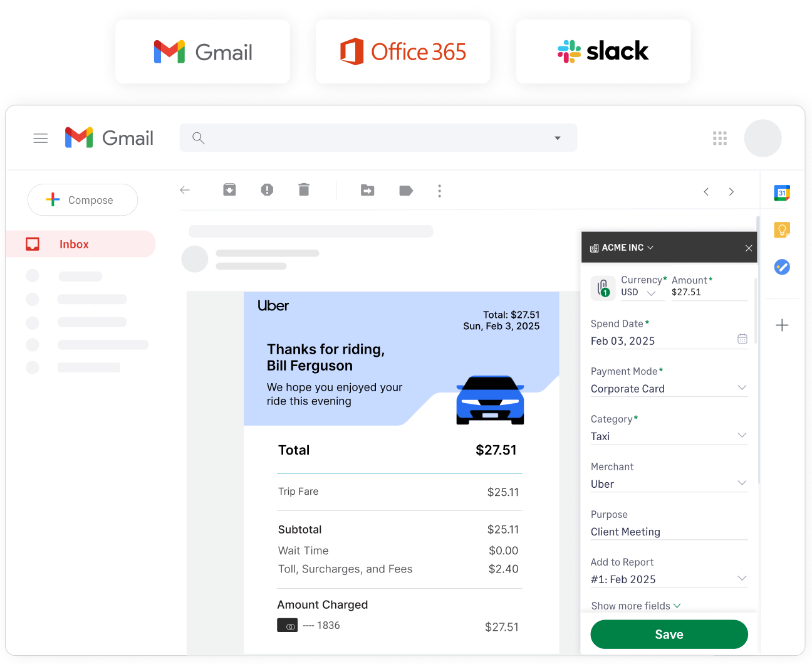Expand Show more fields
The width and height of the screenshot is (812, 664).
(636, 606)
